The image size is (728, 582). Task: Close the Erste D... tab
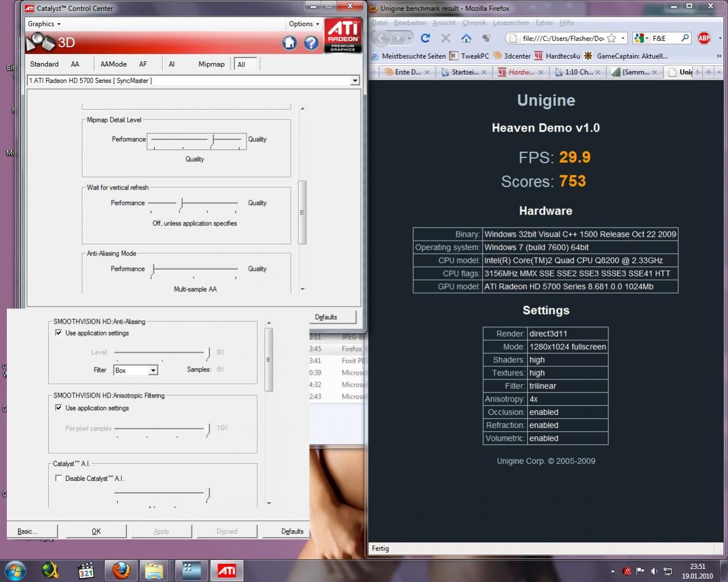[x=428, y=72]
